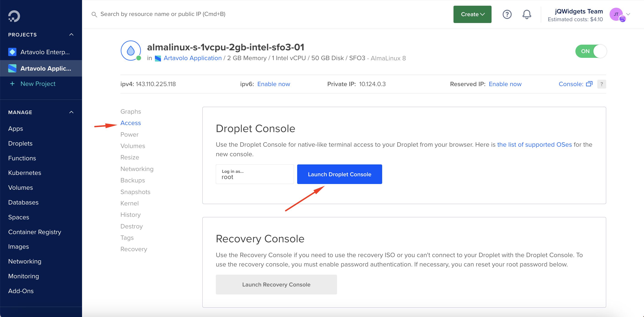Click the Artavolo Application project link
The image size is (644, 317).
click(x=193, y=58)
